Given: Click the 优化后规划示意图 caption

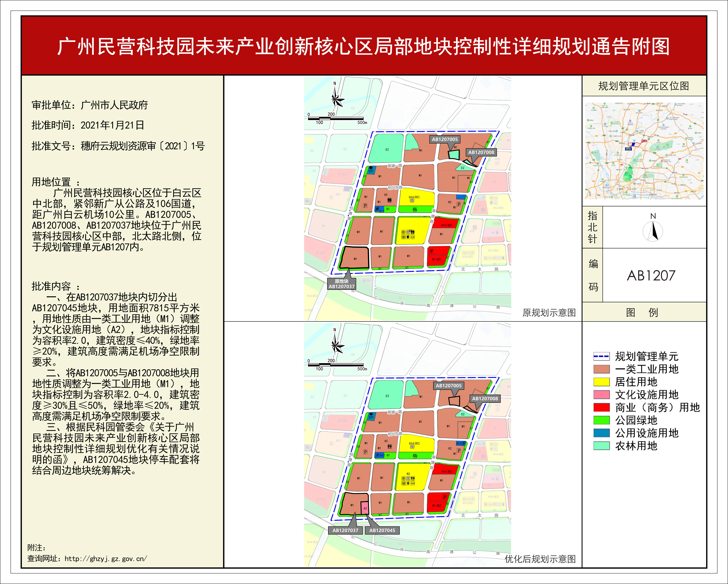Looking at the screenshot, I should [x=540, y=559].
